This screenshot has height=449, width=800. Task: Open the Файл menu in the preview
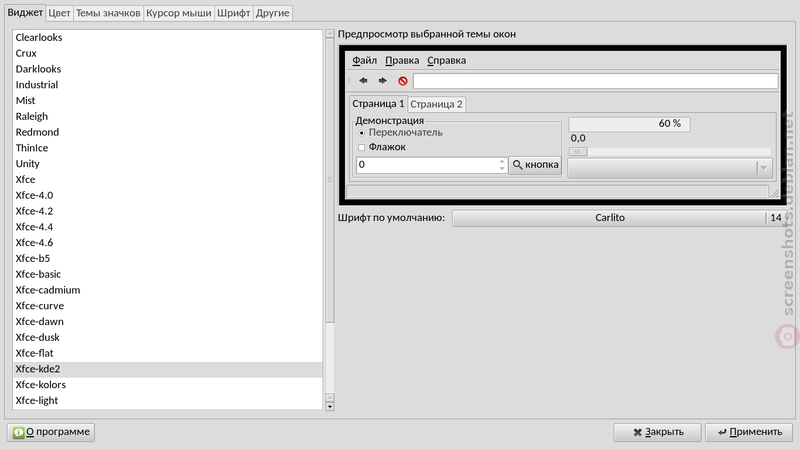pyautogui.click(x=364, y=60)
